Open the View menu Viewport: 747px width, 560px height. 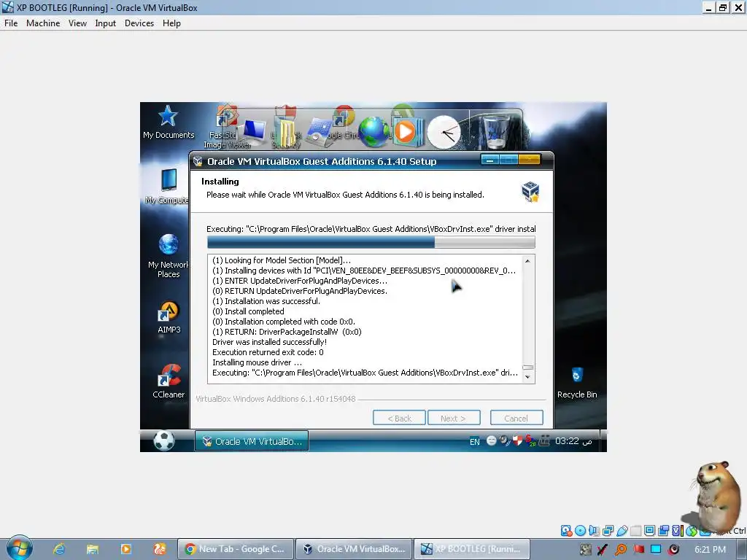point(77,23)
